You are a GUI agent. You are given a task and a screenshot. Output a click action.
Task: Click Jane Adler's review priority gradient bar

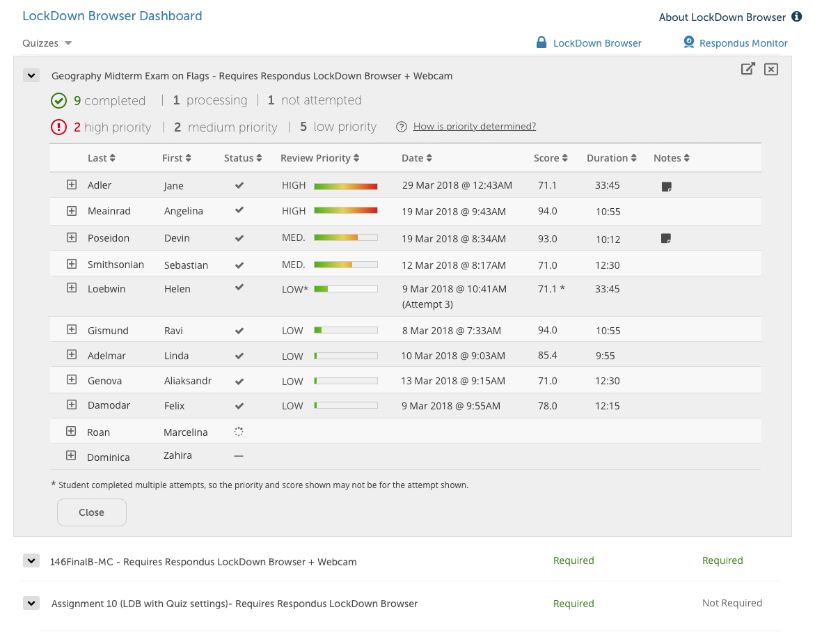(346, 185)
